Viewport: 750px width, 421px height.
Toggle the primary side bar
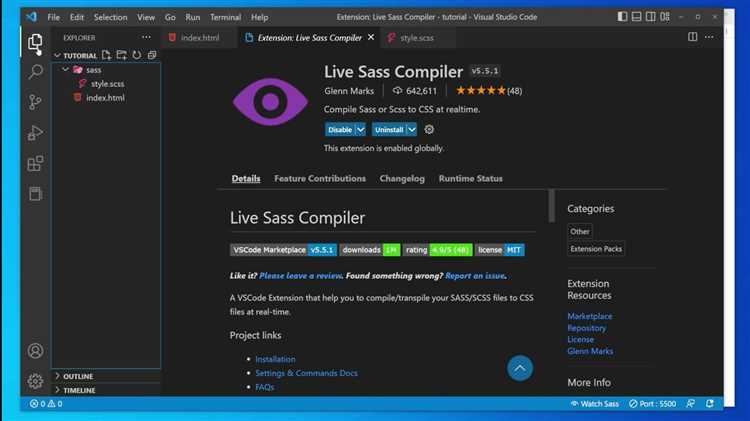point(622,17)
